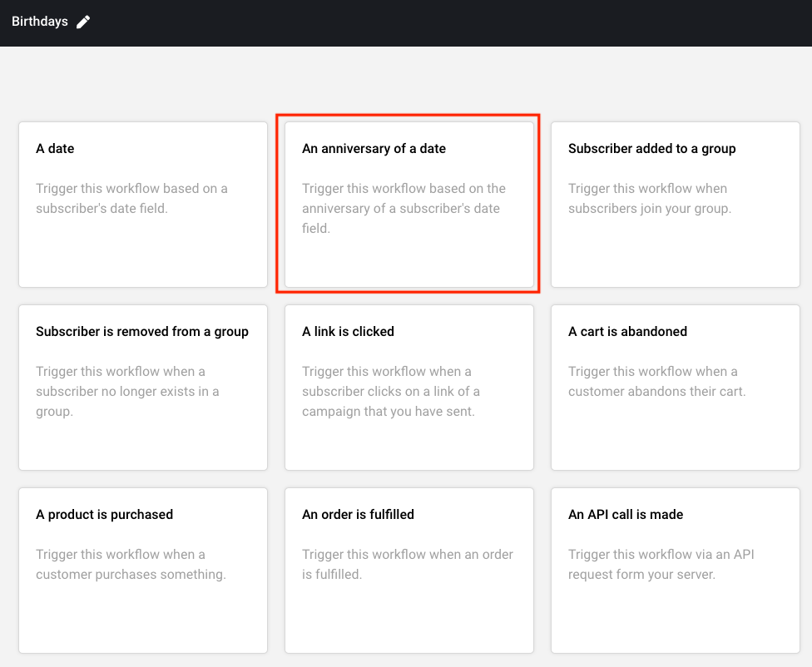Click 'customer purchases something' description text
The image size is (812, 667).
pos(131,565)
